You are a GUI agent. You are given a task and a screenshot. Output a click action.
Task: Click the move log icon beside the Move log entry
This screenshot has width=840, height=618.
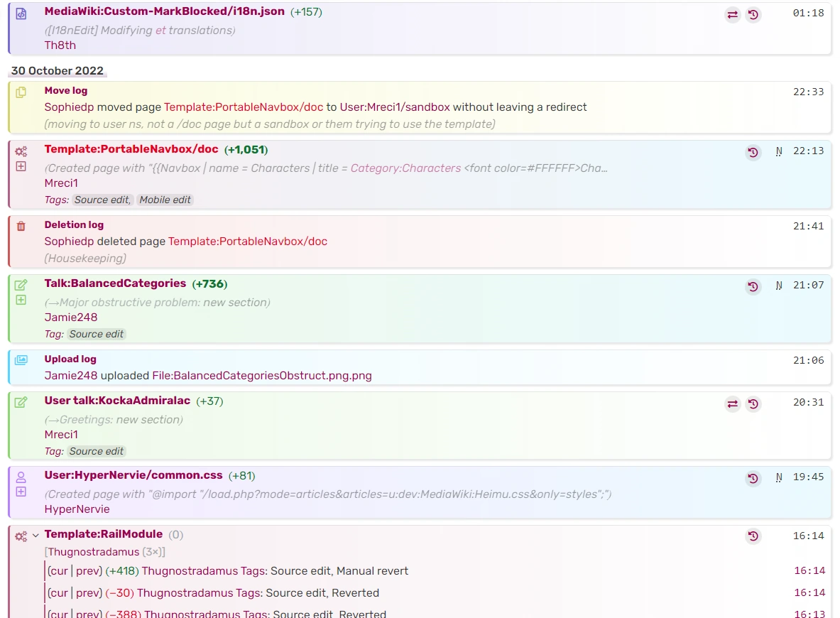21,91
